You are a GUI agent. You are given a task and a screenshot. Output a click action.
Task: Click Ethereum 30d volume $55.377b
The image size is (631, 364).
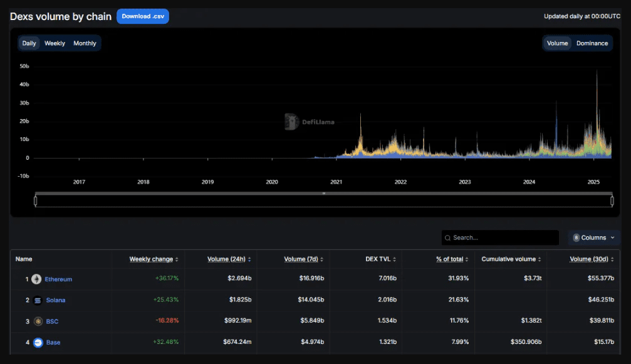click(x=601, y=278)
